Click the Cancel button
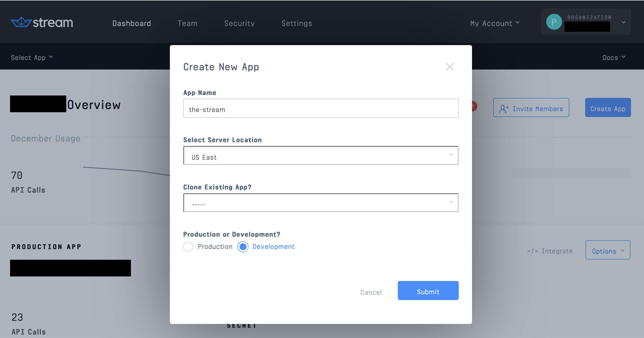 tap(370, 292)
